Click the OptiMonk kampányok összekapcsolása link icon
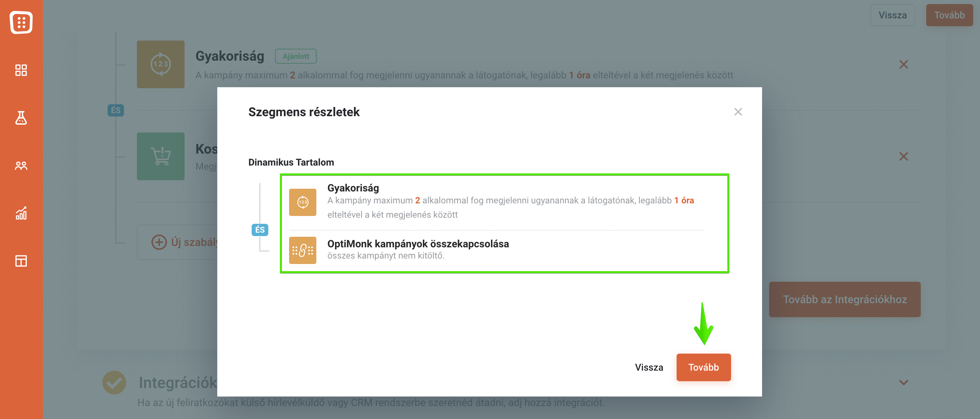The image size is (980, 419). 302,250
